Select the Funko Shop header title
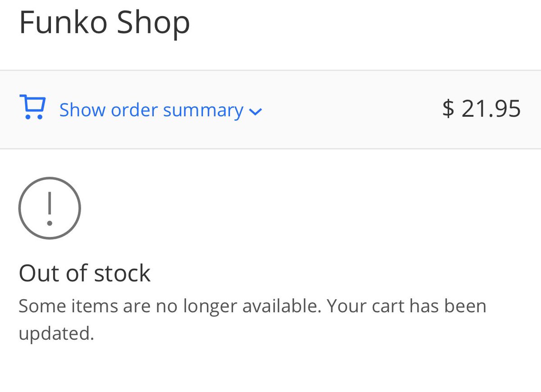Viewport: 541px width, 392px height. (105, 22)
